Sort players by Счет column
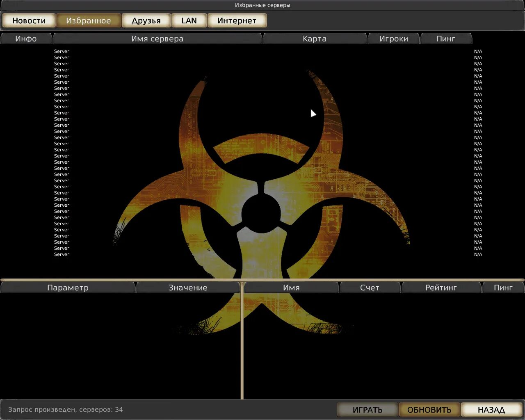The height and width of the screenshot is (420, 525). pos(370,288)
